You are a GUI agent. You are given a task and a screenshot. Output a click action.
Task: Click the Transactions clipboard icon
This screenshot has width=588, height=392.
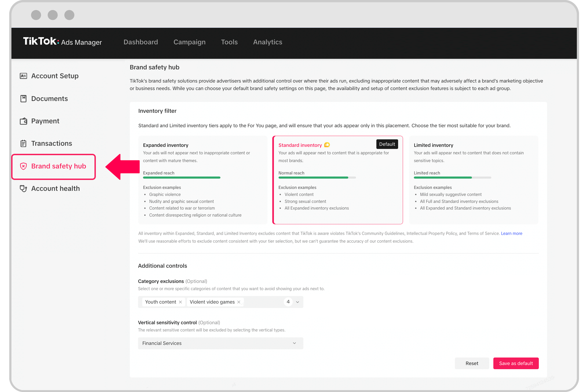23,143
